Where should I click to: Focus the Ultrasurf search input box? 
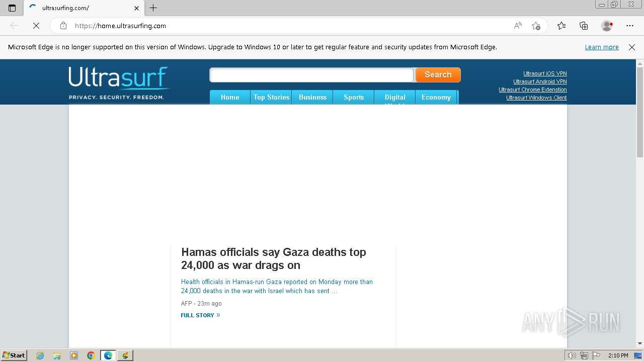pyautogui.click(x=311, y=75)
